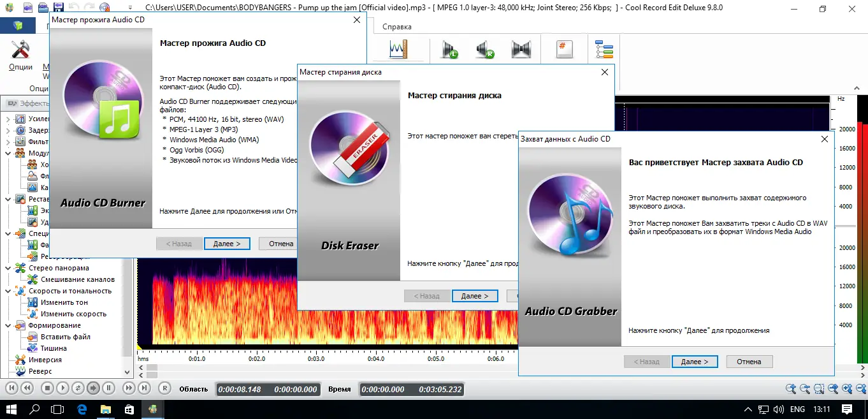Expand the Задержка tree group

(8, 130)
